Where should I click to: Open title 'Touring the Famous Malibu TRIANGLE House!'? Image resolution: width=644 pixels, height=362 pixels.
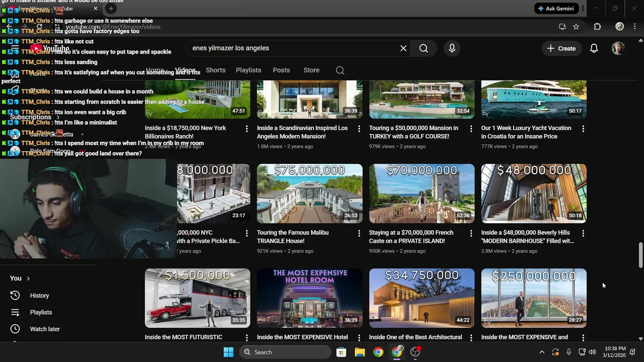click(x=293, y=237)
